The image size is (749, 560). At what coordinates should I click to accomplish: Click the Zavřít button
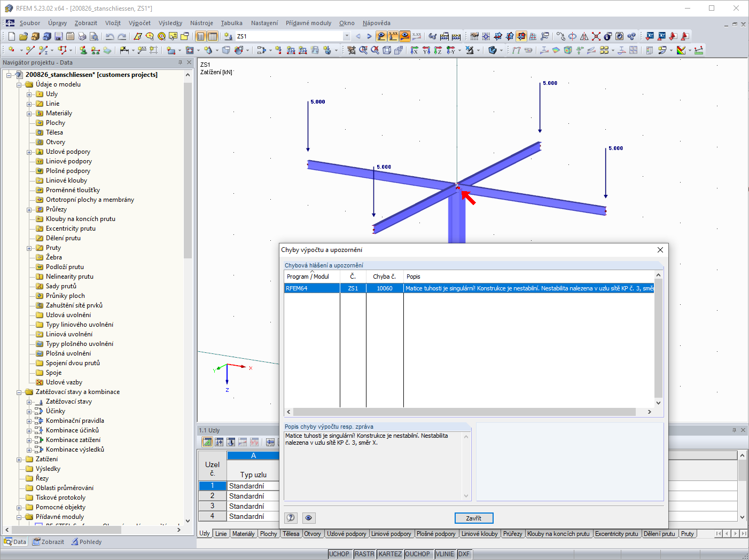pos(474,518)
